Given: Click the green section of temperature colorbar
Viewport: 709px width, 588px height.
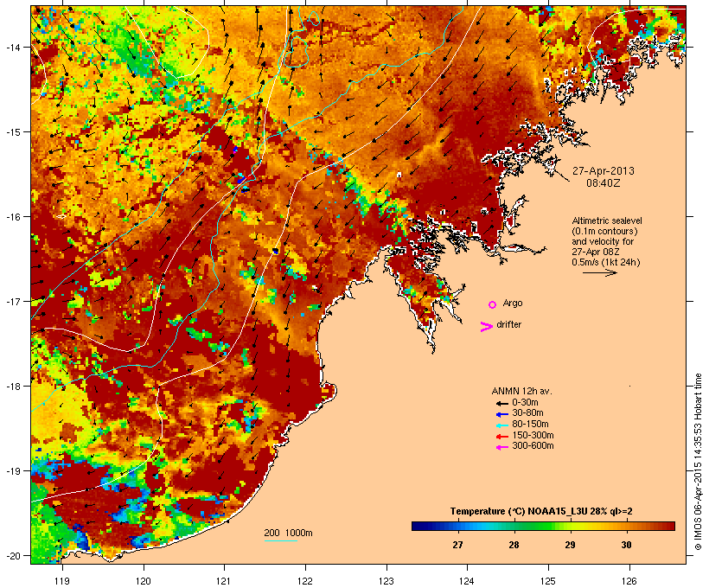Looking at the screenshot, I should pyautogui.click(x=536, y=526).
